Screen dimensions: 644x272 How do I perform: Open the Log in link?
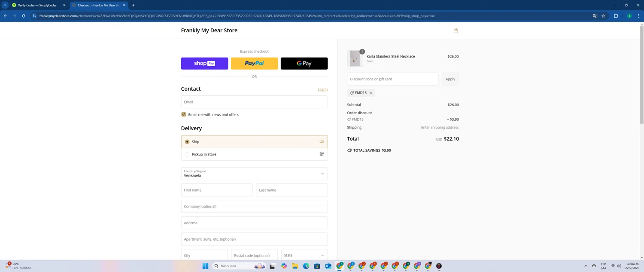coord(322,89)
